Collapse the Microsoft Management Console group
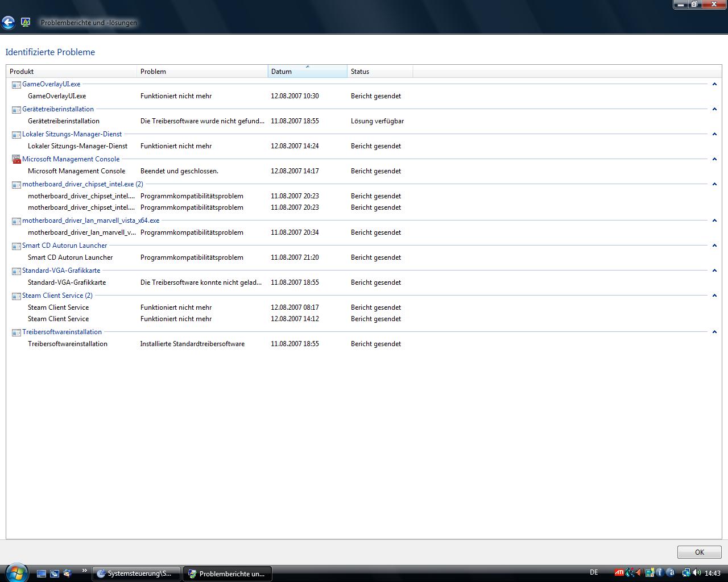 tap(714, 159)
